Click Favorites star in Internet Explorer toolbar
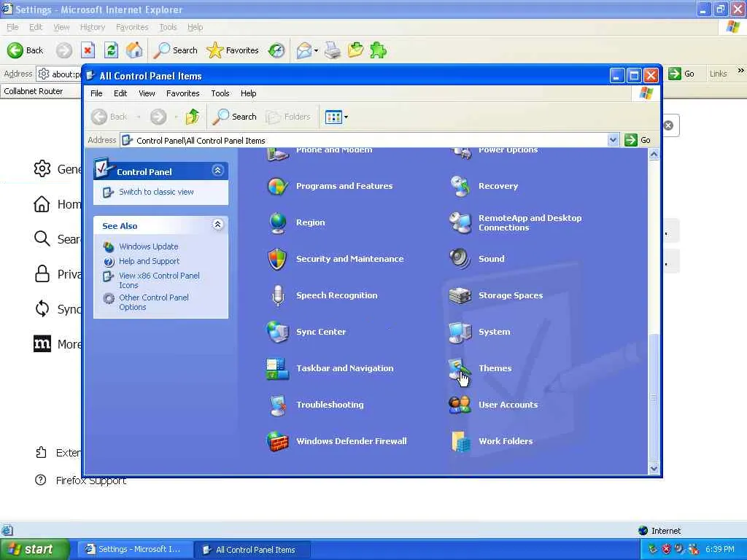Screen dimensions: 747x560 tap(233, 50)
